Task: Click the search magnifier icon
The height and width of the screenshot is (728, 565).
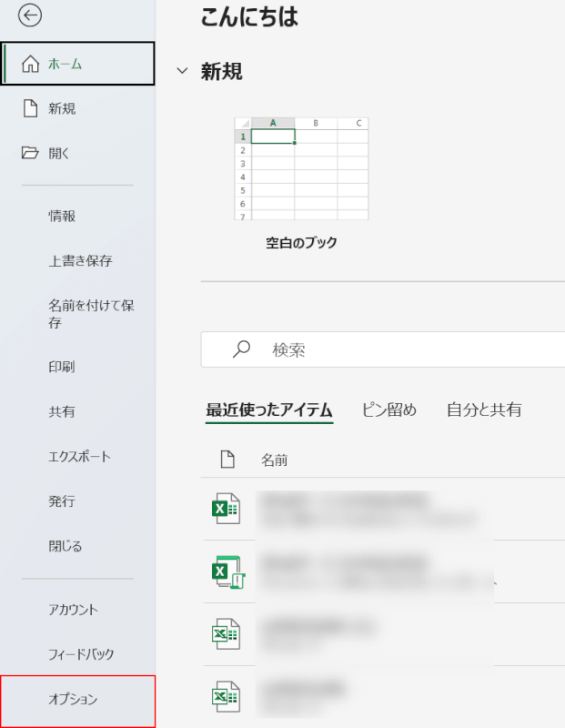Action: click(x=242, y=349)
